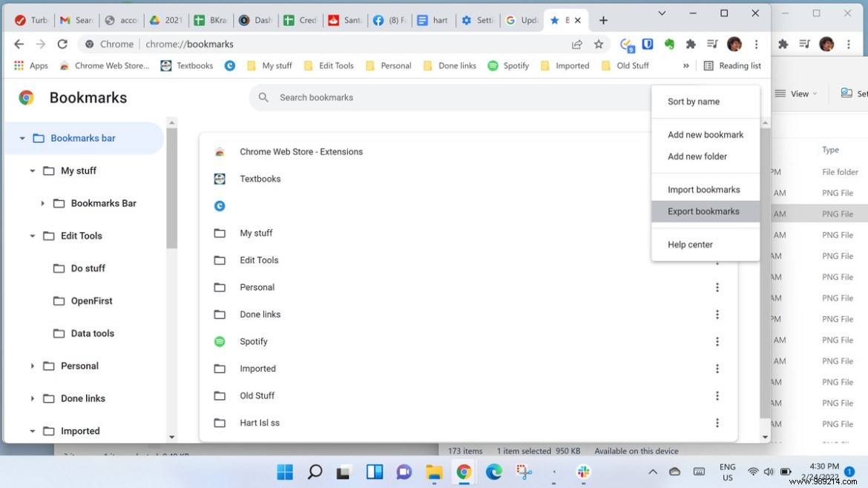Viewport: 868px width, 488px height.
Task: Select Export bookmarks from the menu
Action: click(x=704, y=211)
